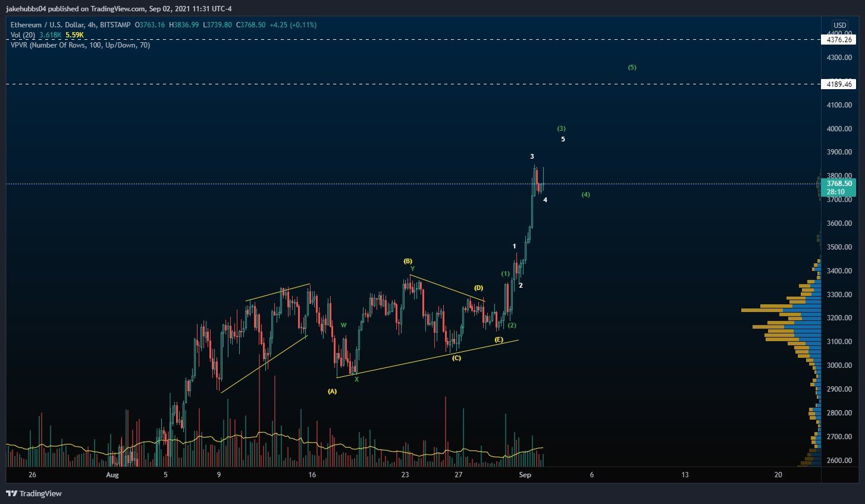Click the 4189.46 price level label
The height and width of the screenshot is (504, 865).
(841, 84)
